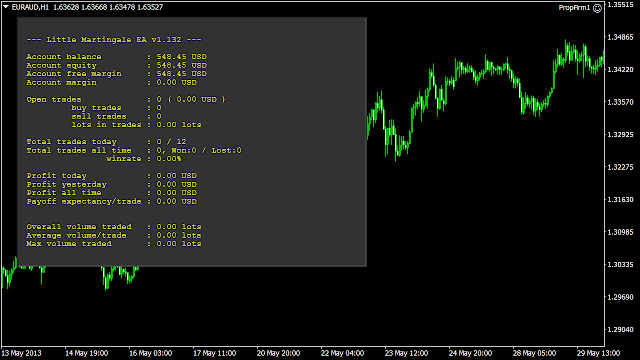Click the 1.34865 price scale label
The height and width of the screenshot is (360, 640).
620,37
